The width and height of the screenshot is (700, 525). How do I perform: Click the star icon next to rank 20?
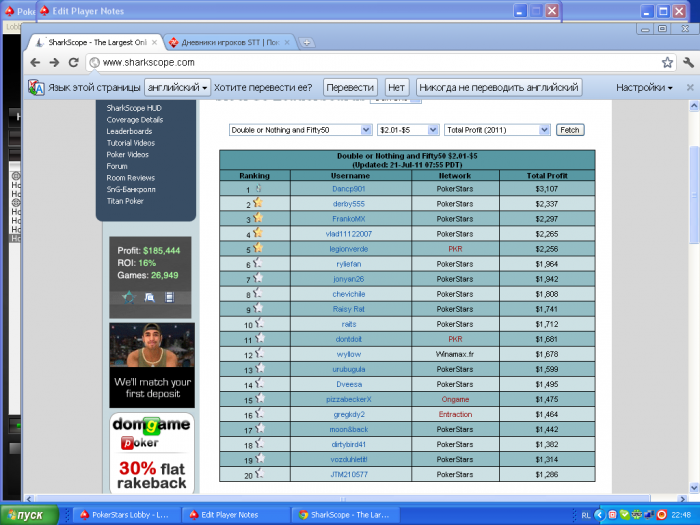260,473
